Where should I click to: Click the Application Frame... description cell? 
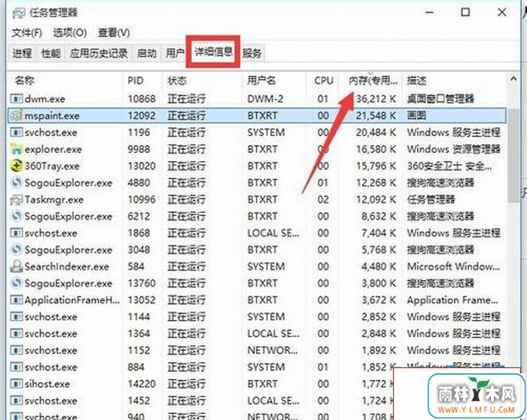pos(452,300)
